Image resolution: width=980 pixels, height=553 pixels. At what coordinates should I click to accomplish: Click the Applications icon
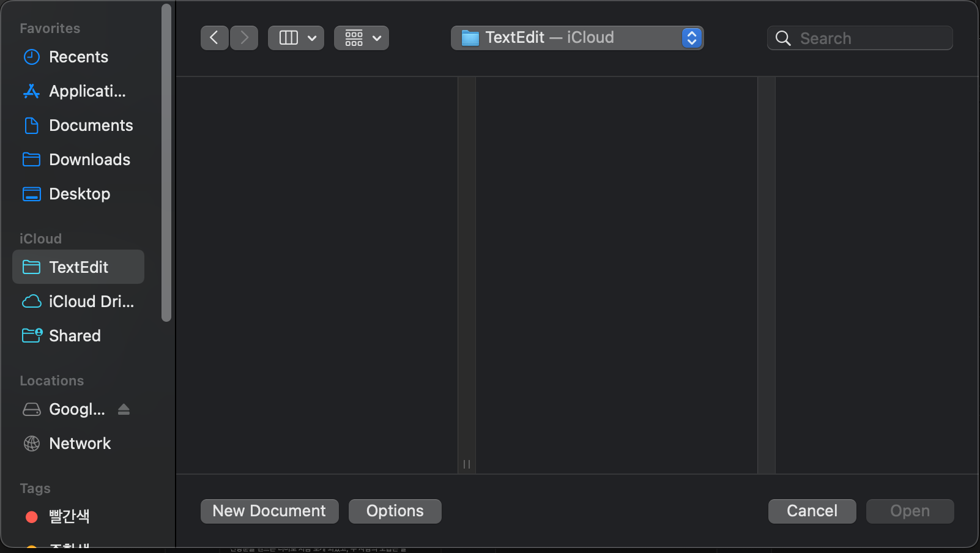(x=32, y=91)
